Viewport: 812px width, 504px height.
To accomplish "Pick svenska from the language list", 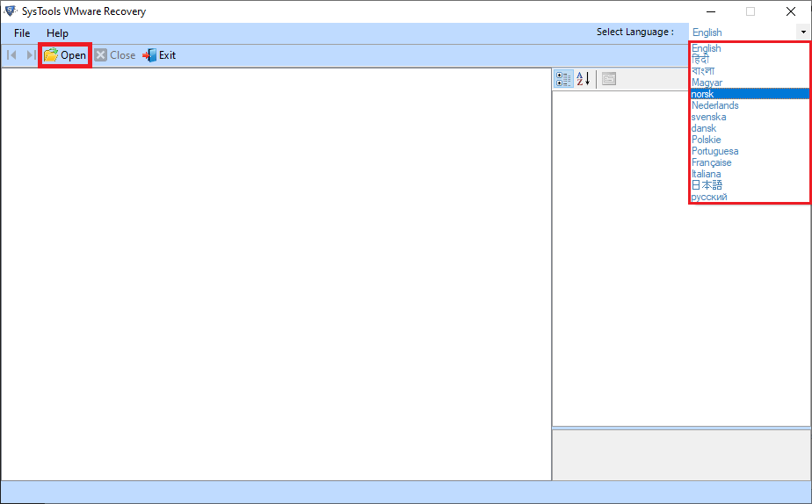I will pyautogui.click(x=750, y=117).
